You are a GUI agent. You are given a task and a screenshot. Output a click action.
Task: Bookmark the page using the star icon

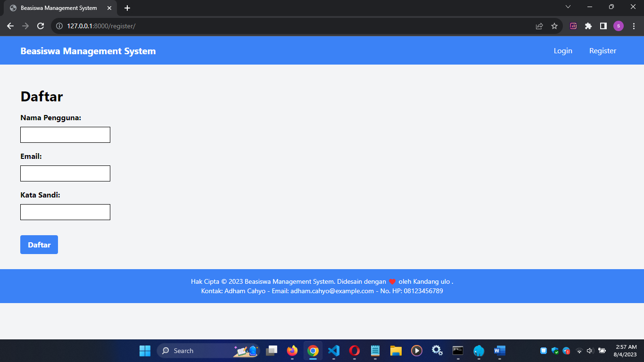point(554,26)
